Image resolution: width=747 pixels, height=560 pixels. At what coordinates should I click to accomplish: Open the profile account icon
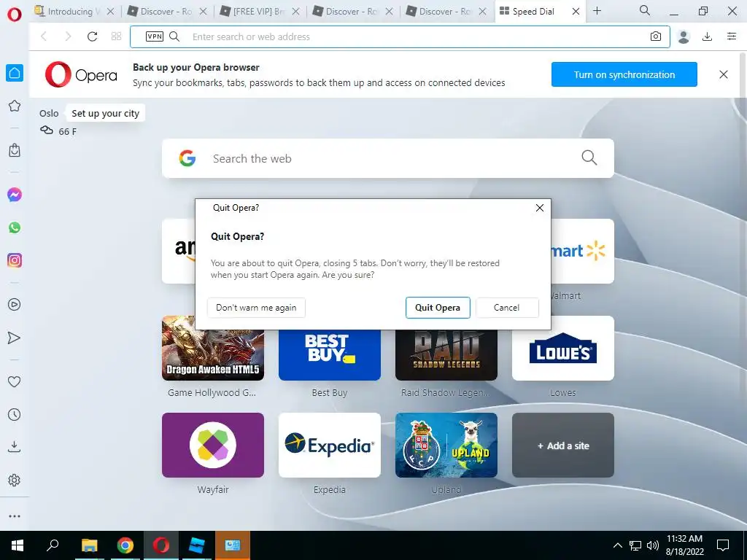point(684,36)
